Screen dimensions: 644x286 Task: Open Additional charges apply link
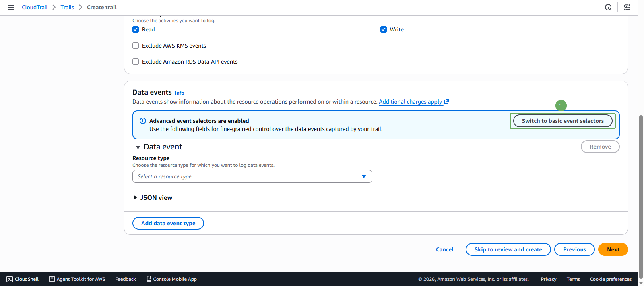[x=411, y=102]
